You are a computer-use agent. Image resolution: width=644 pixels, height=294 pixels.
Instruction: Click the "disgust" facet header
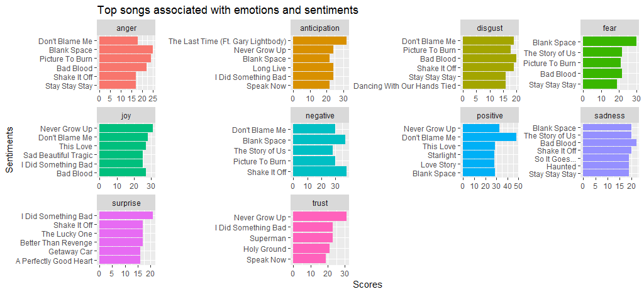[489, 28]
